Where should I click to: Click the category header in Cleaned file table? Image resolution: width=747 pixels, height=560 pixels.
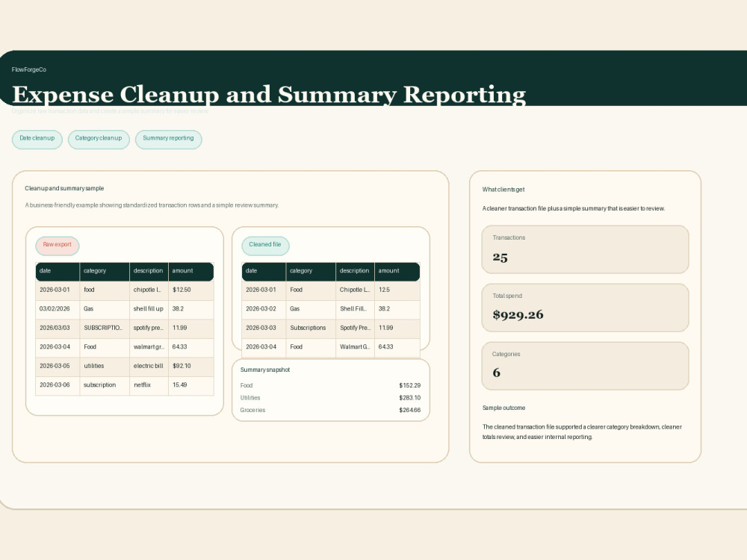click(x=311, y=272)
